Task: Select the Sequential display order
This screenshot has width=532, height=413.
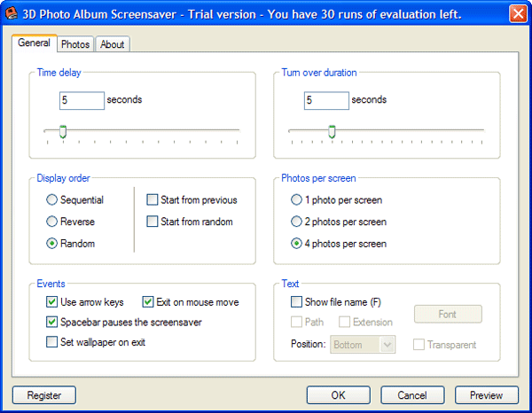Action: [x=52, y=200]
